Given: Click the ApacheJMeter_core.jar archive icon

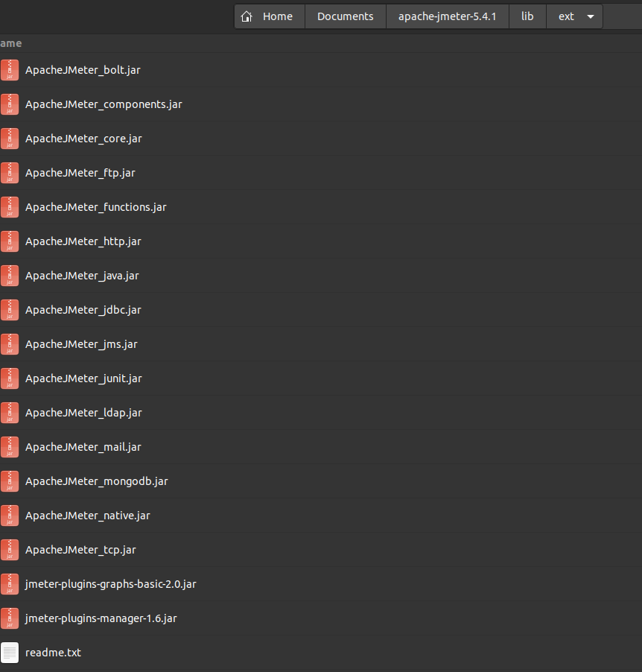Looking at the screenshot, I should coord(10,139).
